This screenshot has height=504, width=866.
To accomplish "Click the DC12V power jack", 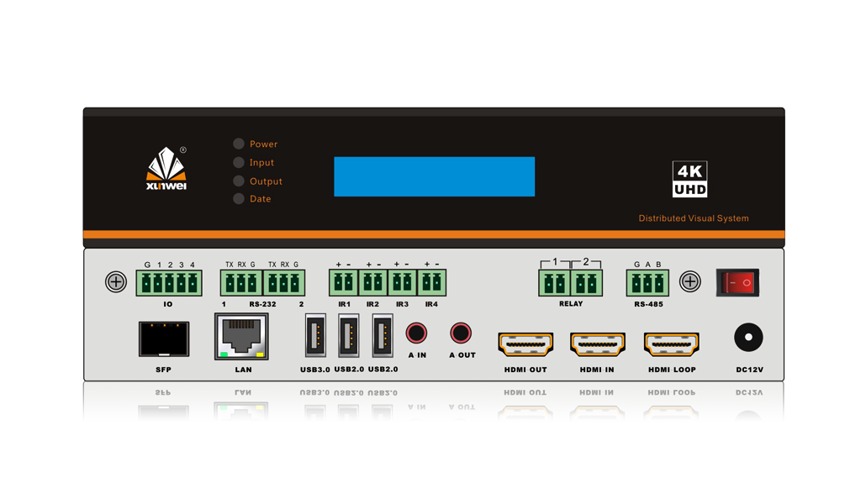I will (747, 338).
